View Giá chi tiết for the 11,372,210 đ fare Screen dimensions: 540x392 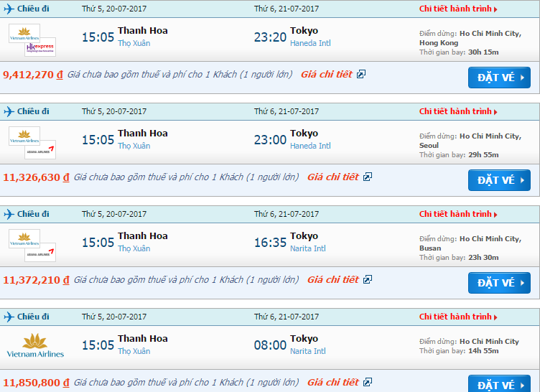(x=332, y=280)
